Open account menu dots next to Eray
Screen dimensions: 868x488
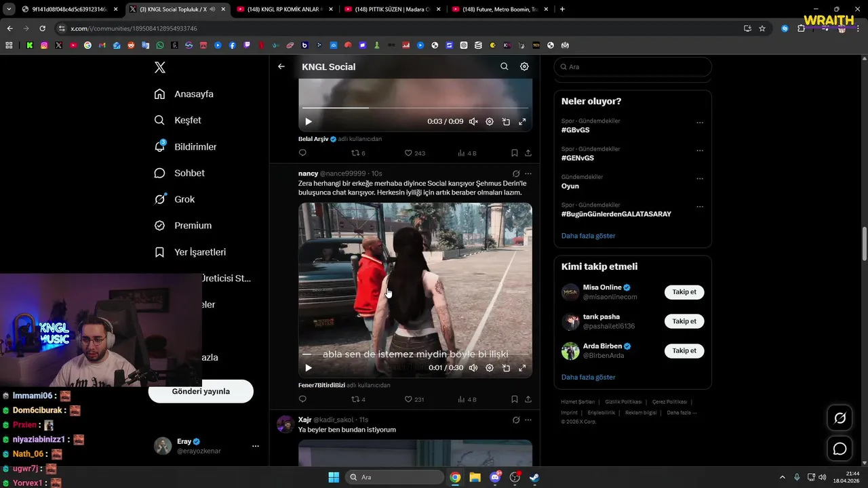click(x=256, y=446)
